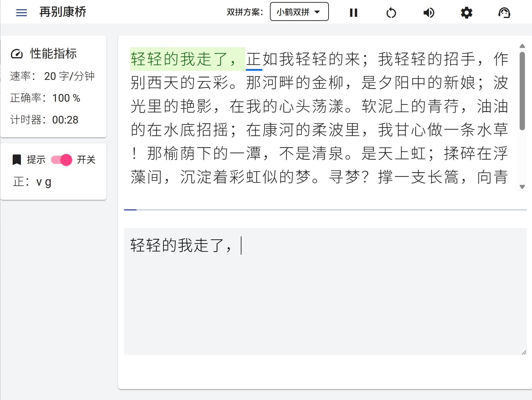Click the 正确率: 100 % value
Viewport: 532px width, 400px height.
pos(45,98)
